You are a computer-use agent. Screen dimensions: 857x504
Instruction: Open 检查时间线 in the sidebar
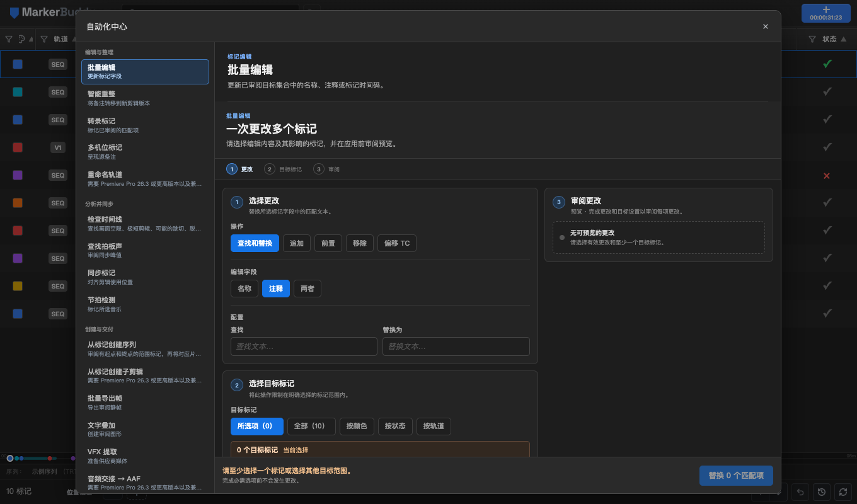(145, 223)
